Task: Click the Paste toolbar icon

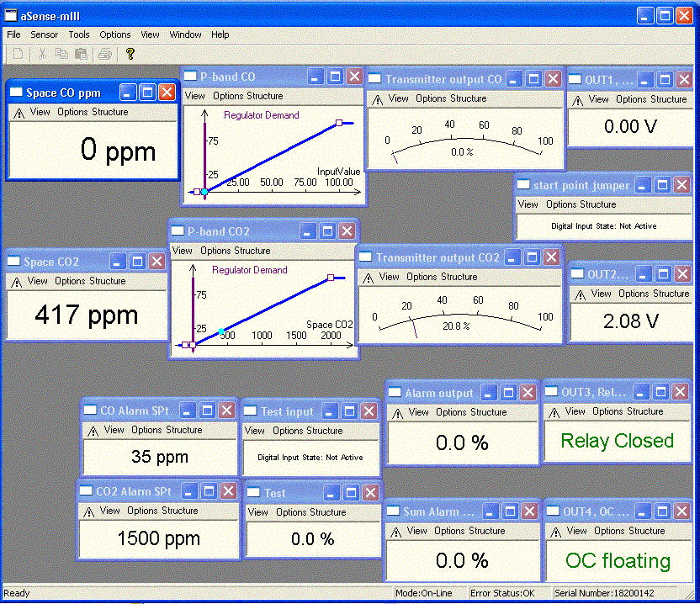Action: coord(81,54)
